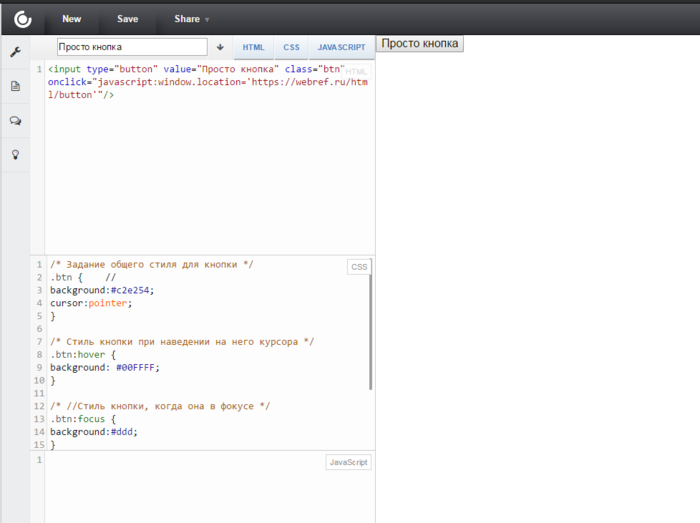Click comment 'Стиль кнопки при наведении на него курсора'
700x523 pixels.
click(182, 342)
